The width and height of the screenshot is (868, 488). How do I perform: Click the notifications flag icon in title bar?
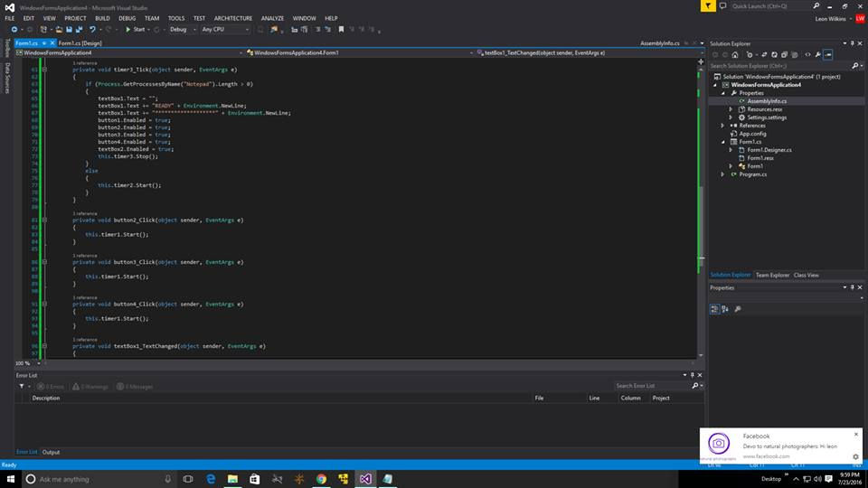(x=708, y=6)
